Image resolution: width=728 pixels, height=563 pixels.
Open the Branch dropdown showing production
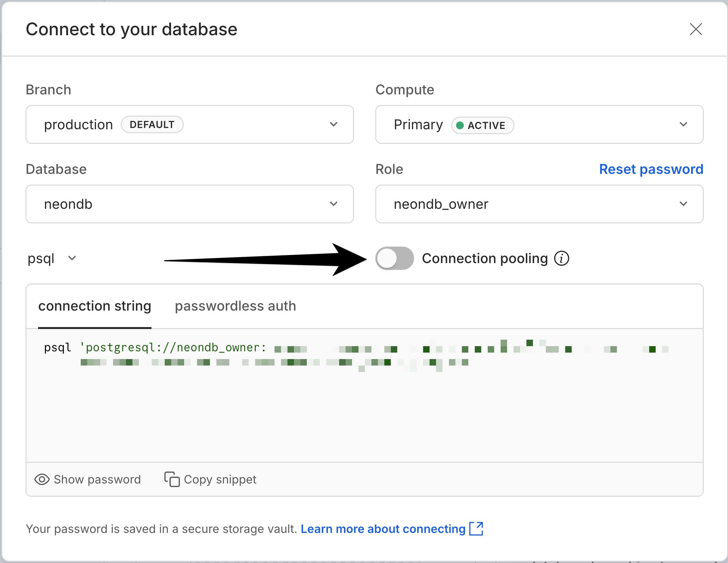pyautogui.click(x=189, y=124)
